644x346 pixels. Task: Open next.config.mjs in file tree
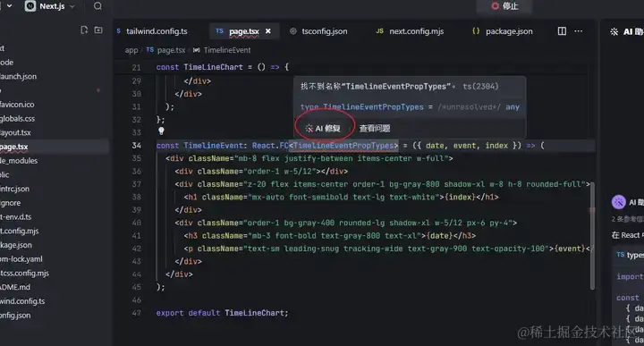click(x=20, y=231)
